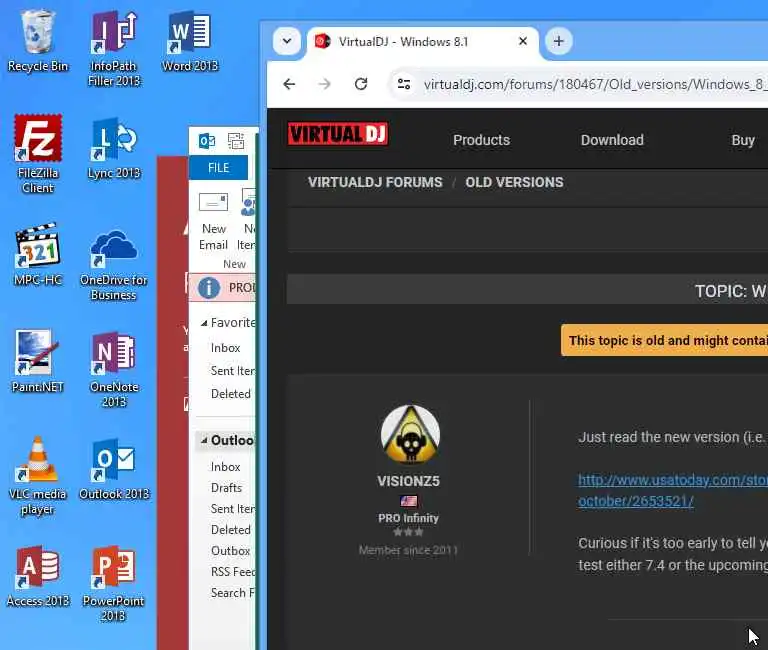Open the Recycle Bin desktop icon
Viewport: 768px width, 650px height.
pyautogui.click(x=38, y=41)
